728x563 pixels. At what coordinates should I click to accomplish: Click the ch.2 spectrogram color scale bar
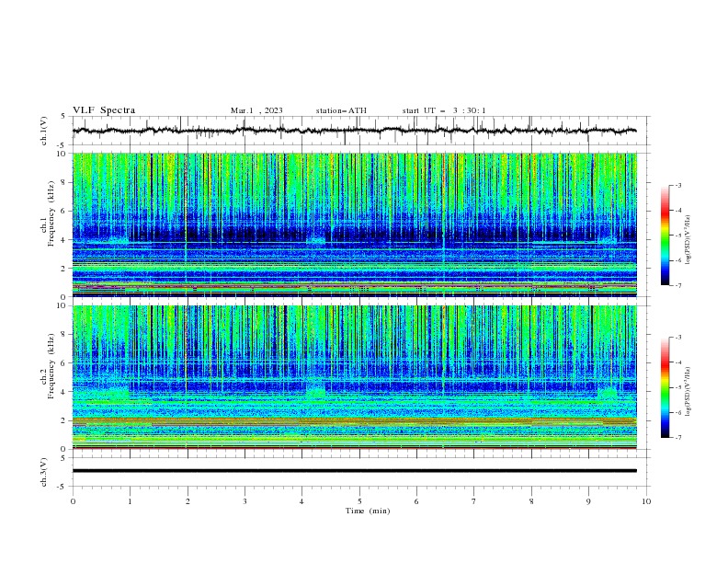pos(665,387)
